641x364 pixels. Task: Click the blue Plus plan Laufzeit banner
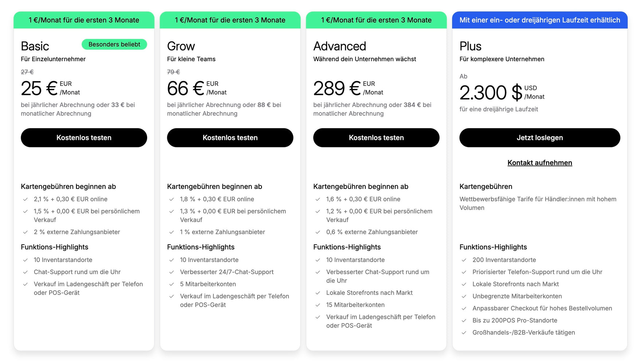click(x=539, y=20)
